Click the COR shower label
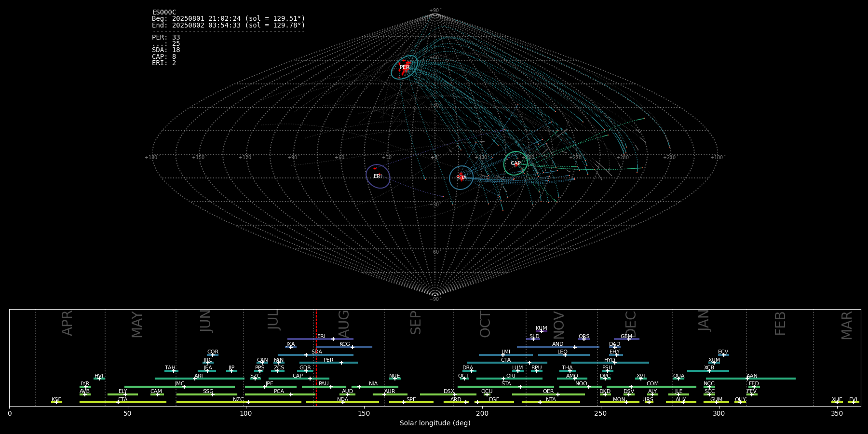The height and width of the screenshot is (434, 868). click(x=213, y=352)
